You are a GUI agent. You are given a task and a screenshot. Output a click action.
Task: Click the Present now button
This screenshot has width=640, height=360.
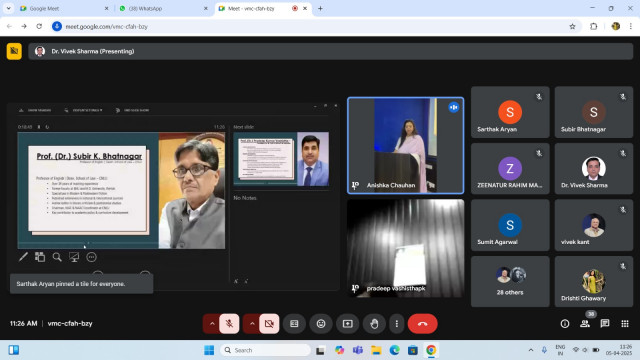pyautogui.click(x=348, y=324)
